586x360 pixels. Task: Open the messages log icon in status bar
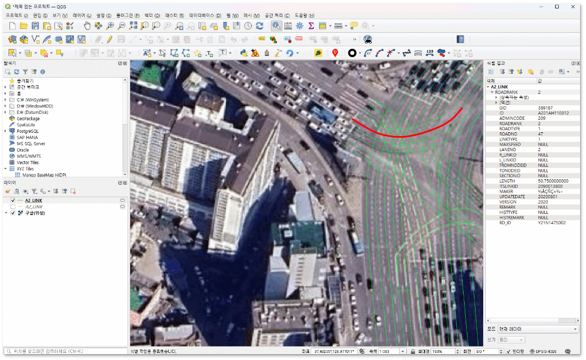[x=568, y=352]
